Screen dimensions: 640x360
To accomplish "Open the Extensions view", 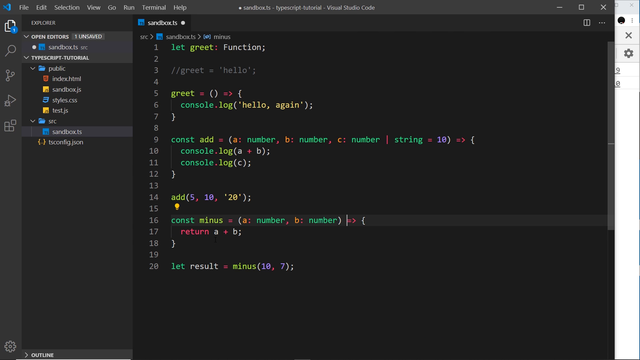I will (10, 125).
